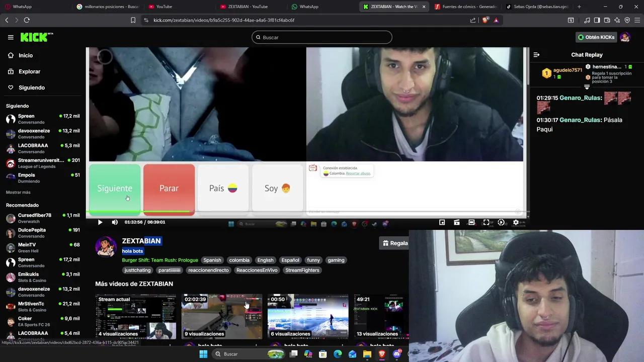Focus the Kick Buscar search field
The image size is (644, 362).
pyautogui.click(x=322, y=37)
